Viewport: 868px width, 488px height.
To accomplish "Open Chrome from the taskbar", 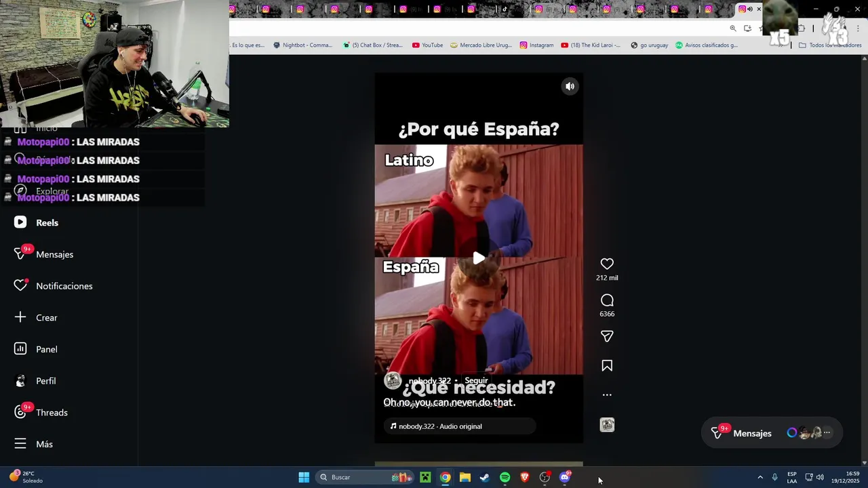I will (x=445, y=477).
